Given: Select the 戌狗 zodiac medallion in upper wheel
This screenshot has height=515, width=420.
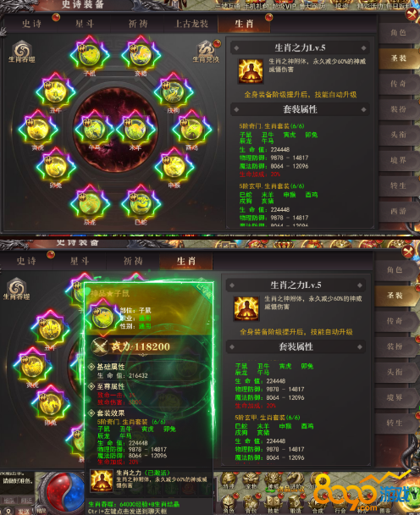Looking at the screenshot, I should pyautogui.click(x=174, y=92).
